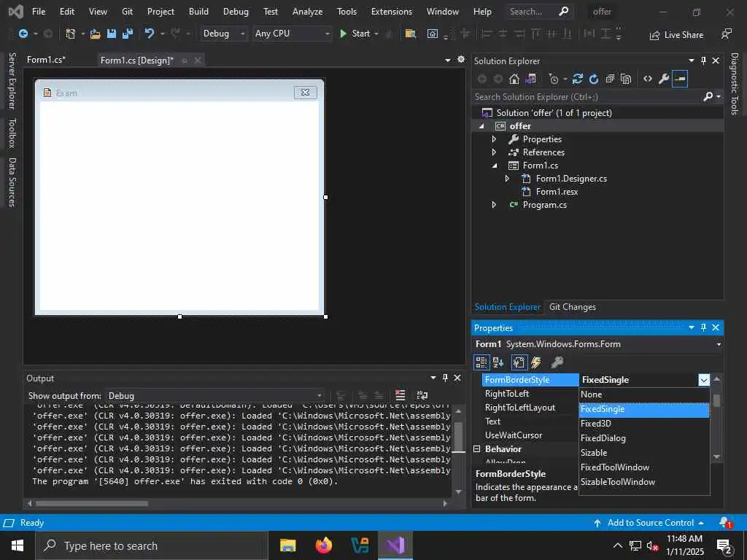Viewport: 747px width, 560px height.
Task: Click the FormBorderStyle value dropdown arrow
Action: [x=704, y=380]
